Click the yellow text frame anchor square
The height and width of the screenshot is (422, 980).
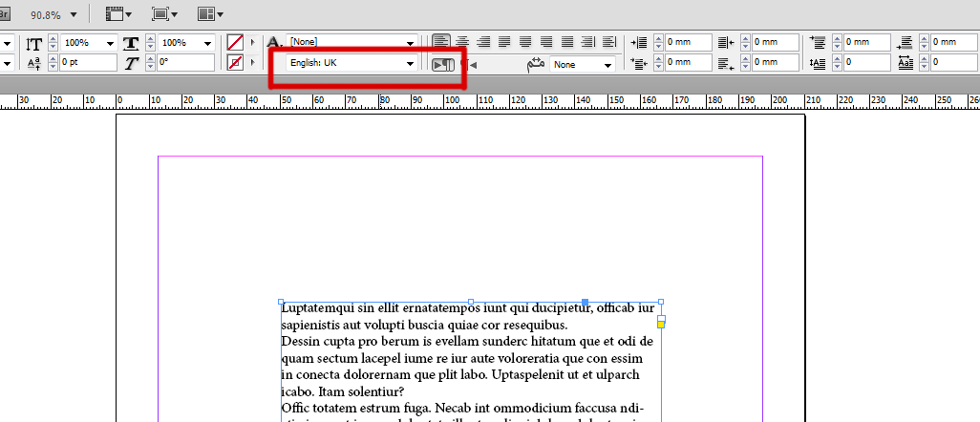pyautogui.click(x=661, y=325)
